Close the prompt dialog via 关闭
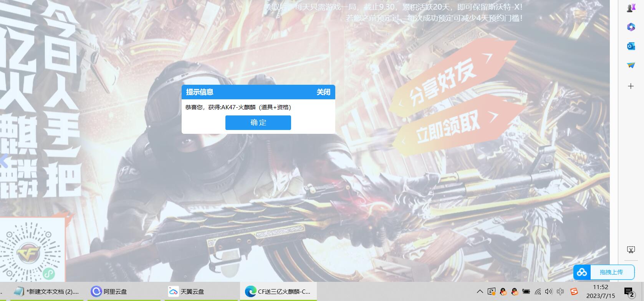The height and width of the screenshot is (301, 644). coord(323,92)
